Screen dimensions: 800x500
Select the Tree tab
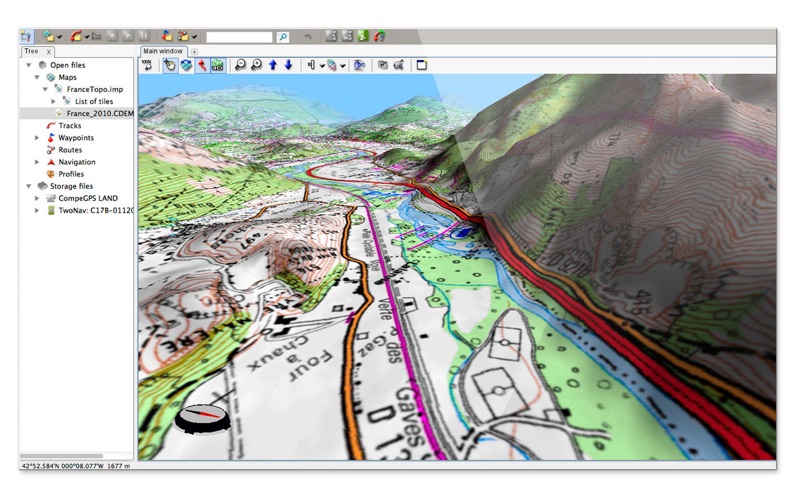31,51
